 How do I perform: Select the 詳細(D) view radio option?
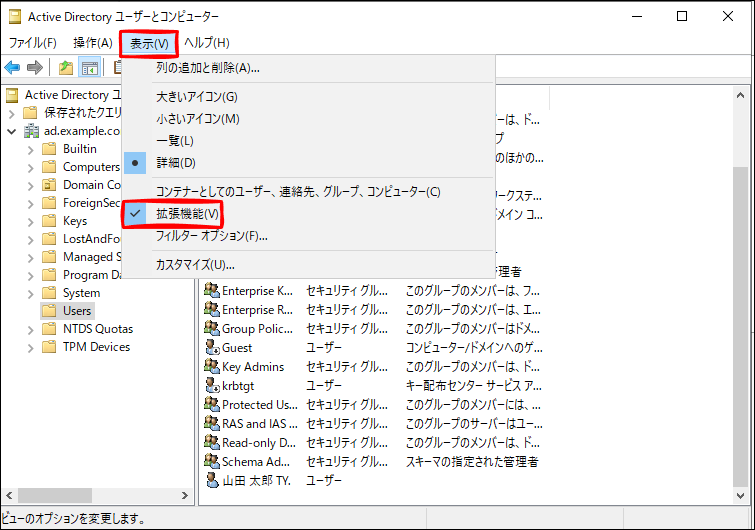point(175,162)
